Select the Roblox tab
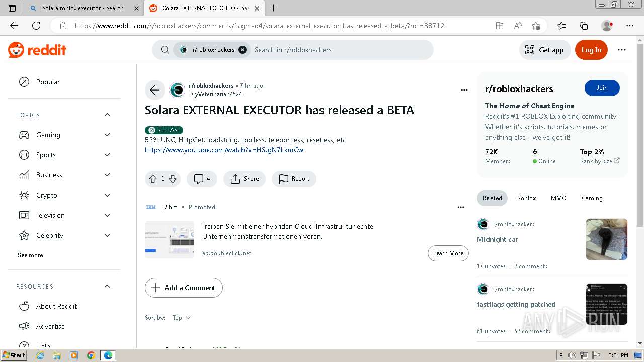 tap(526, 198)
